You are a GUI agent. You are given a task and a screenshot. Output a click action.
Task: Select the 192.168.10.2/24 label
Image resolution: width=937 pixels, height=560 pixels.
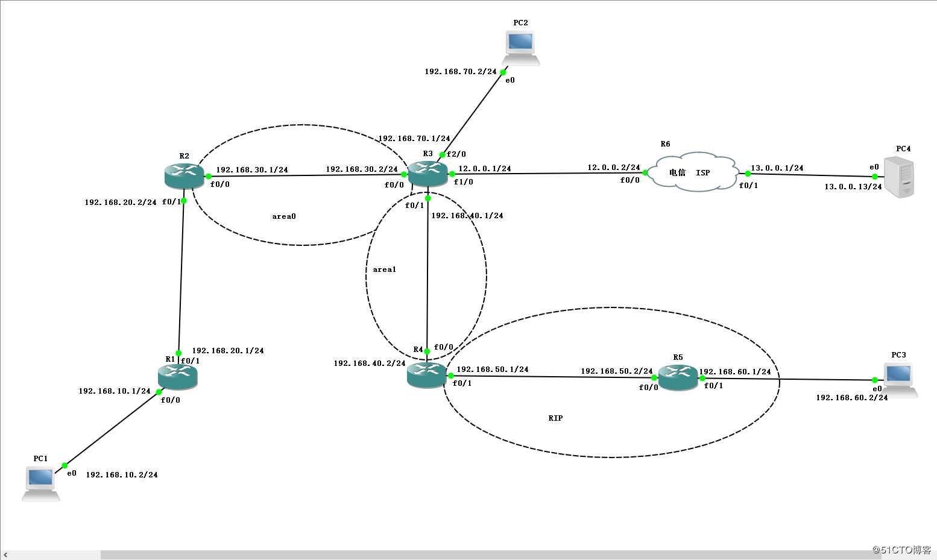click(122, 475)
